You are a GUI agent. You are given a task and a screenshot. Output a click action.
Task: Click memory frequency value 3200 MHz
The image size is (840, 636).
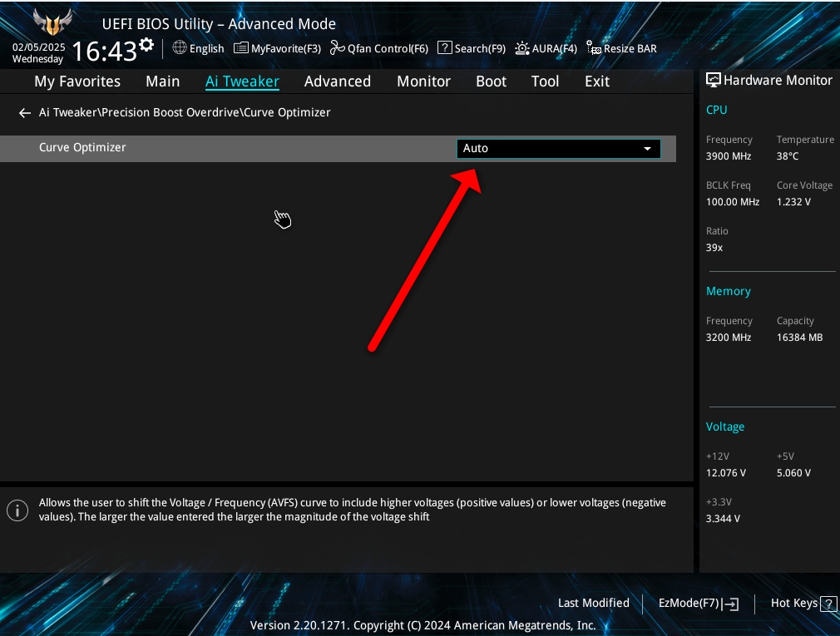pyautogui.click(x=729, y=338)
